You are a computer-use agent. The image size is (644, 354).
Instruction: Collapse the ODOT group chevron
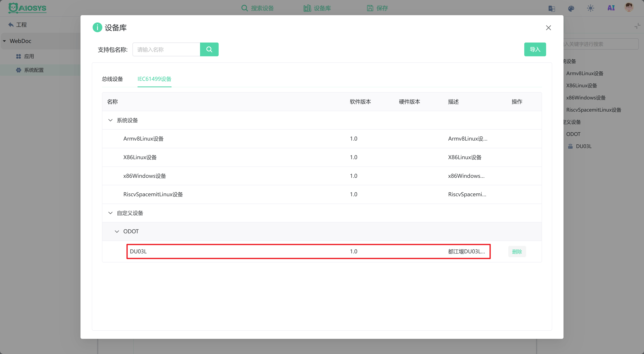pyautogui.click(x=117, y=231)
